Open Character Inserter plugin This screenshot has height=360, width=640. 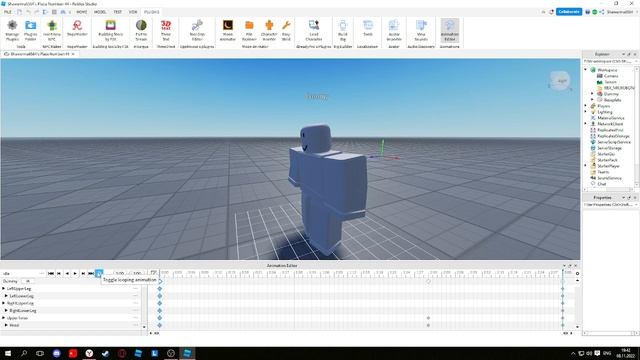pos(269,31)
